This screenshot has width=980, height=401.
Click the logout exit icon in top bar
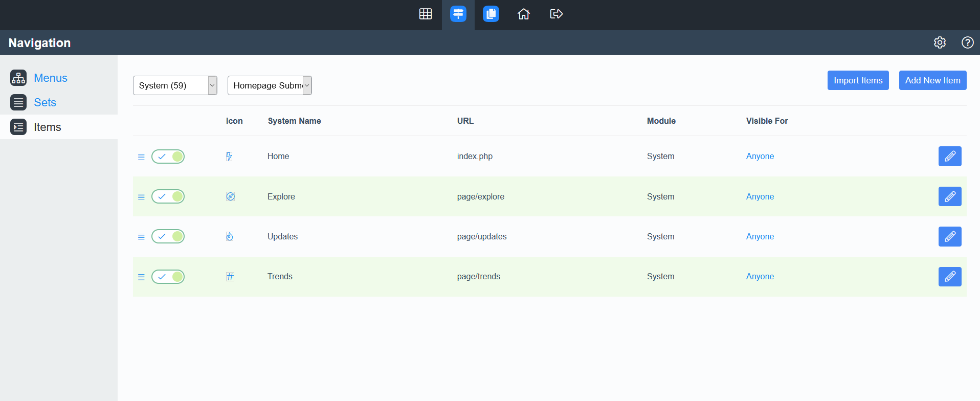(x=556, y=14)
